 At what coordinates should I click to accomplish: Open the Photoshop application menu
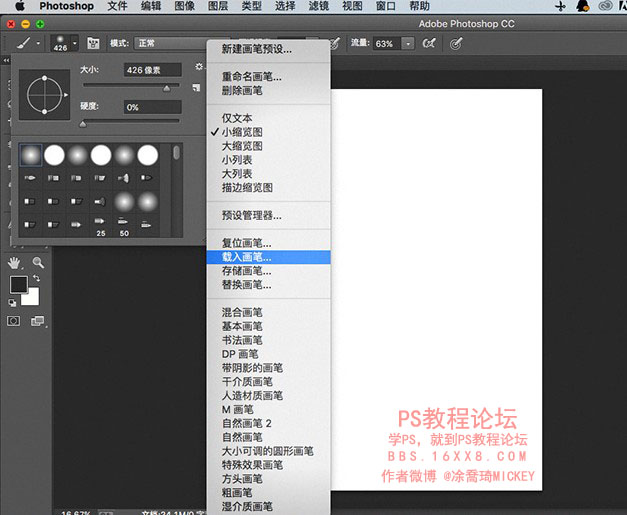tap(66, 6)
